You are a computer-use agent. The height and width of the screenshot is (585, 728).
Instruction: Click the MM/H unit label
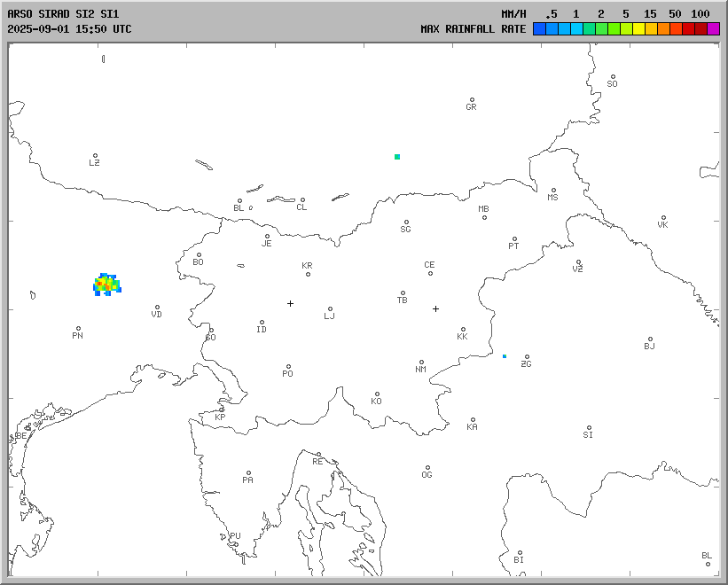pyautogui.click(x=513, y=14)
